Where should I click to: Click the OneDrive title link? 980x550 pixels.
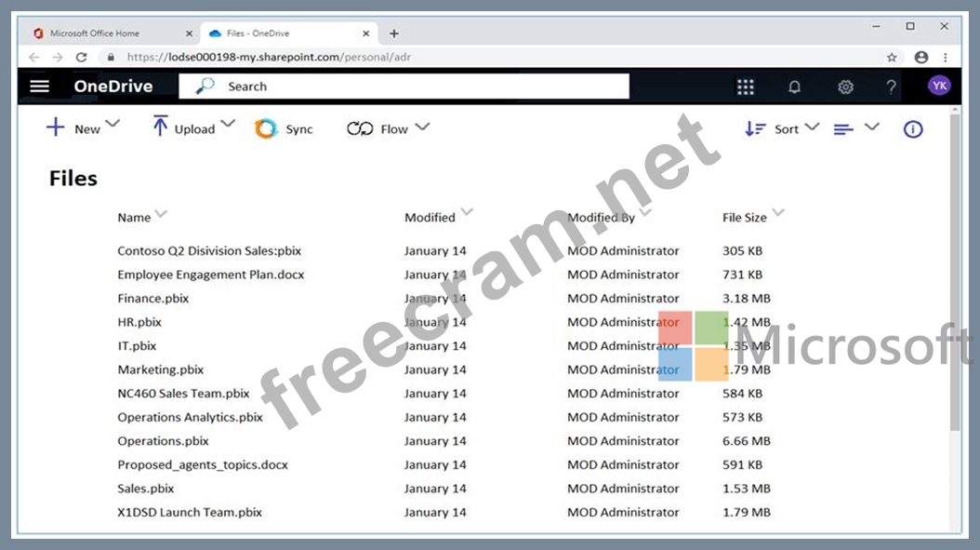(113, 87)
